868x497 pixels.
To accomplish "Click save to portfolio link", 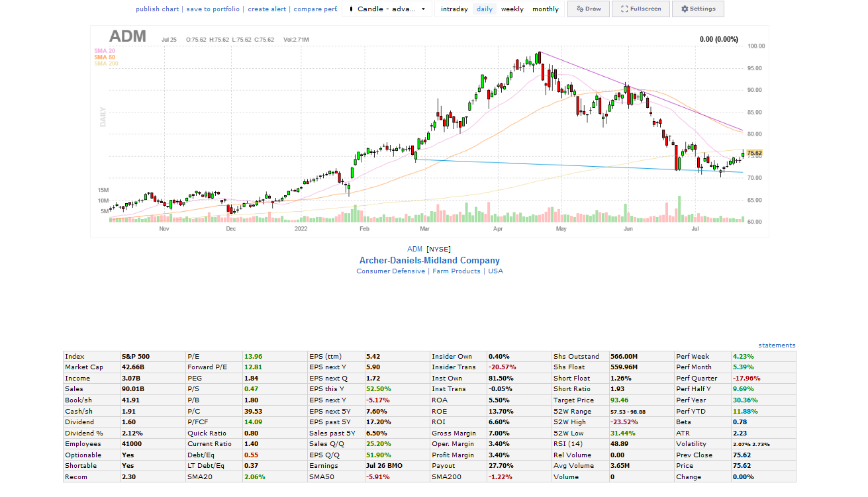I will click(x=213, y=9).
